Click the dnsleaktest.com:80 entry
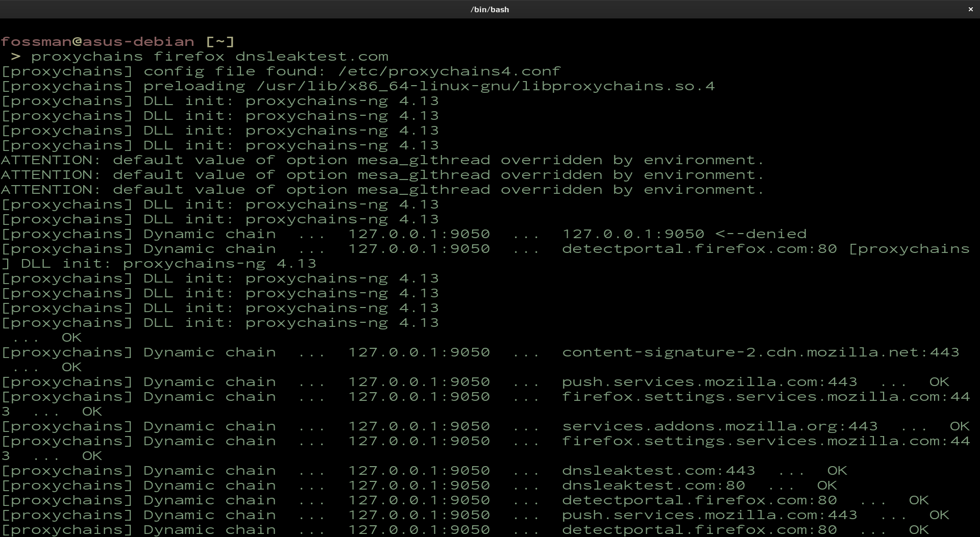 tap(653, 485)
